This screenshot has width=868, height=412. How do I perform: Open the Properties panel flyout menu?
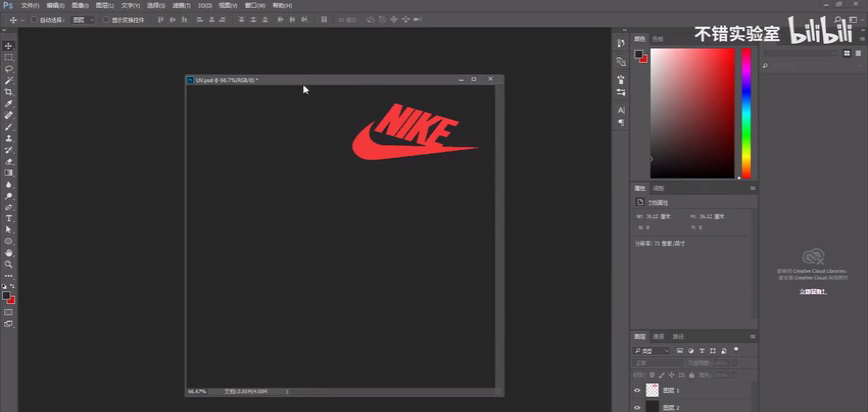(753, 189)
